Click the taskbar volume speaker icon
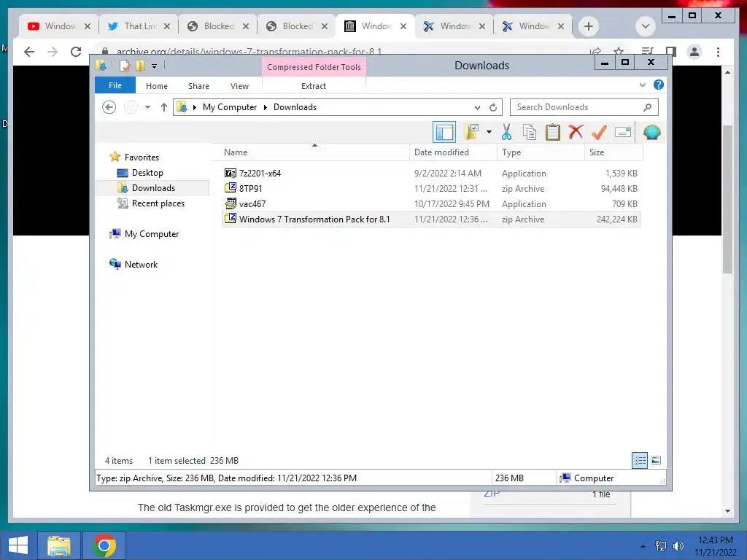 tap(678, 546)
